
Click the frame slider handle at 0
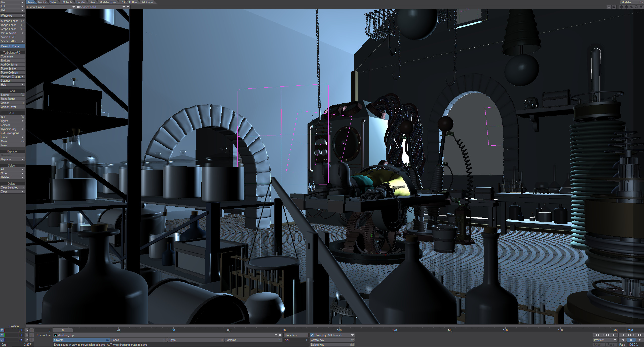pyautogui.click(x=63, y=330)
